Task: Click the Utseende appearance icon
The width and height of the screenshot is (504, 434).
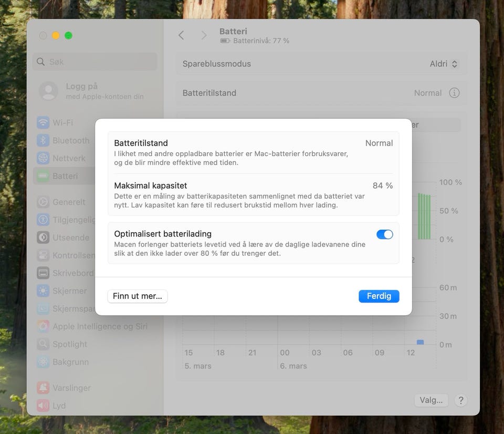Action: pyautogui.click(x=43, y=237)
